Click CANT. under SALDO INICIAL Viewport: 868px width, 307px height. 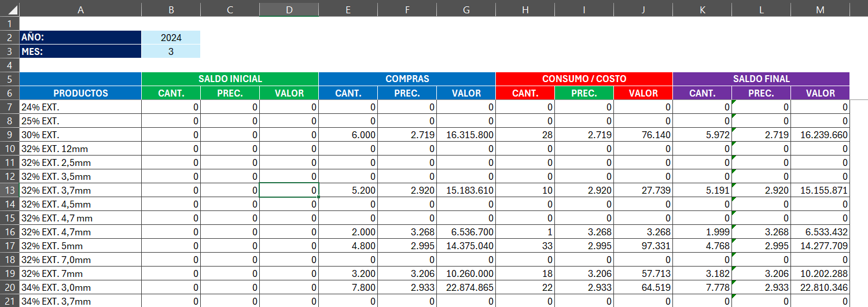click(171, 93)
